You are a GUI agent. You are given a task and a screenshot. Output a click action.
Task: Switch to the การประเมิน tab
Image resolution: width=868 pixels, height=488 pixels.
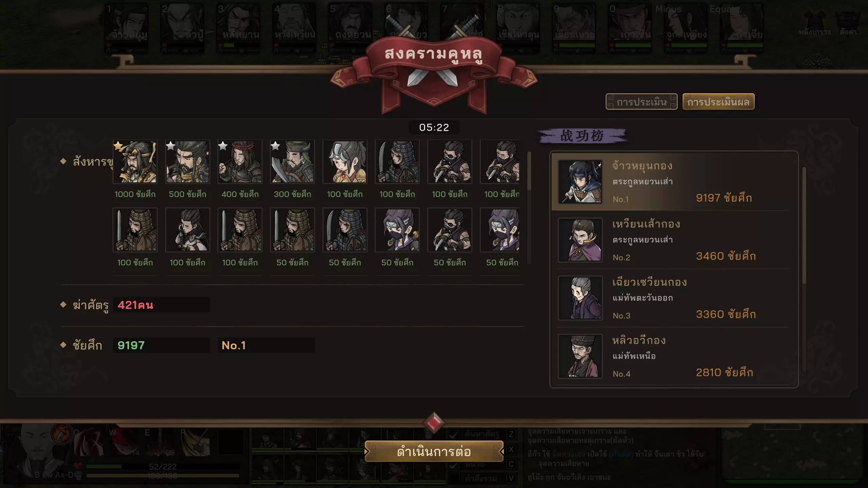tap(642, 102)
